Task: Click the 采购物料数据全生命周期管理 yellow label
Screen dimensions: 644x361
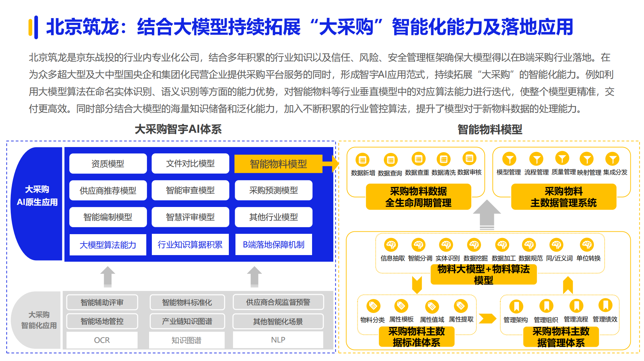Action: (x=418, y=197)
